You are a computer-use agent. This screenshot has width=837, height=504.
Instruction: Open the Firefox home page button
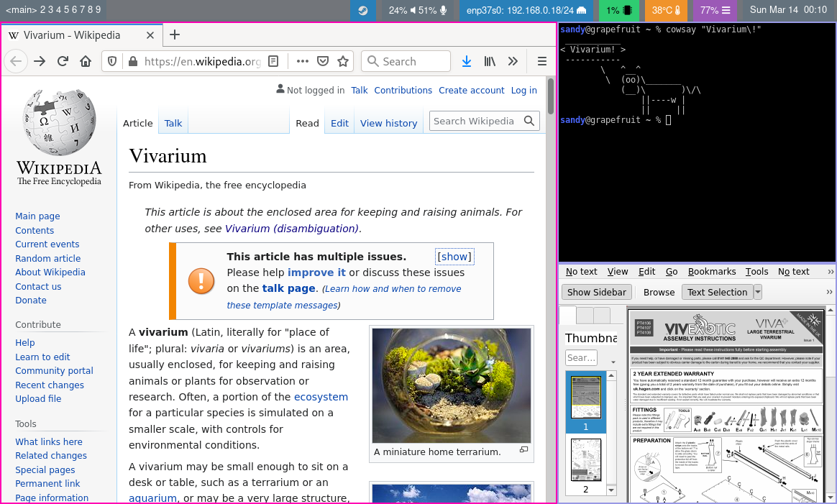pos(86,61)
